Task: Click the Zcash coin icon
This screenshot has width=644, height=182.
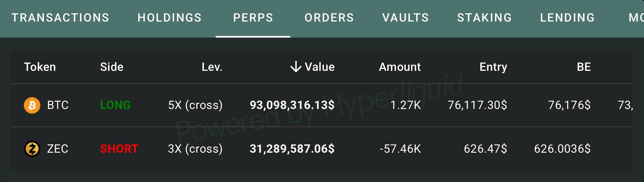Action: (x=32, y=149)
